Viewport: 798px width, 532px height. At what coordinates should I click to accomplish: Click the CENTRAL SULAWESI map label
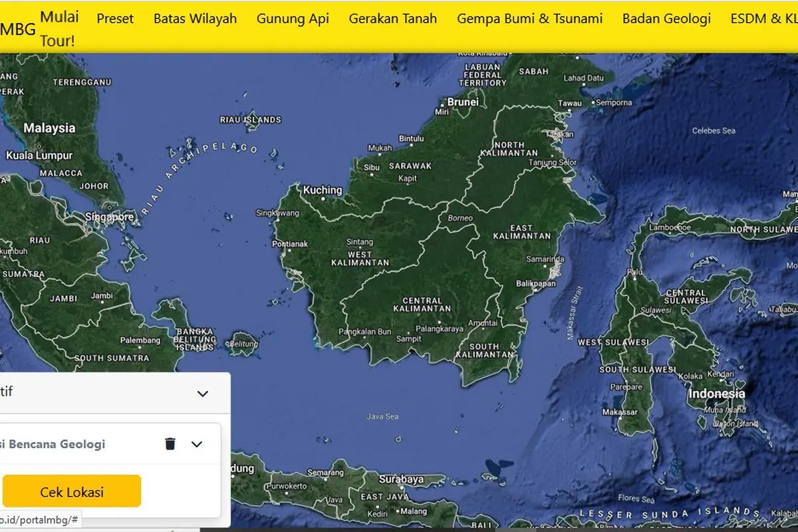pos(686,297)
